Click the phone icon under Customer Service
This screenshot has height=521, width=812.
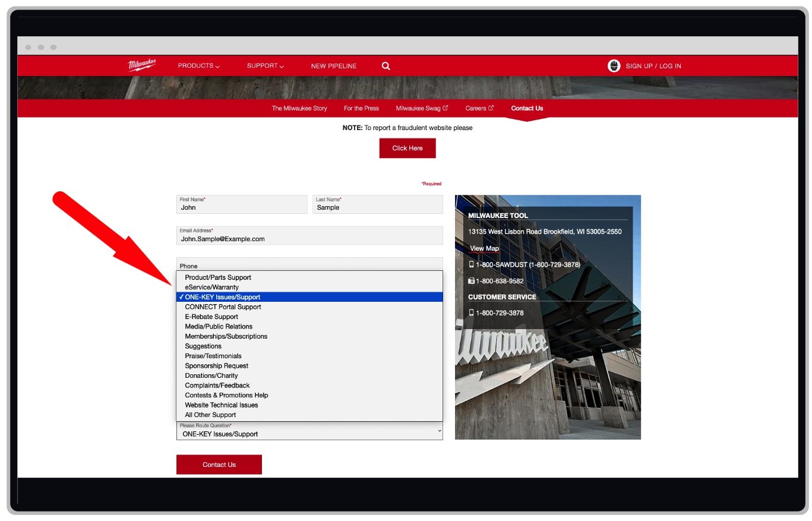471,312
